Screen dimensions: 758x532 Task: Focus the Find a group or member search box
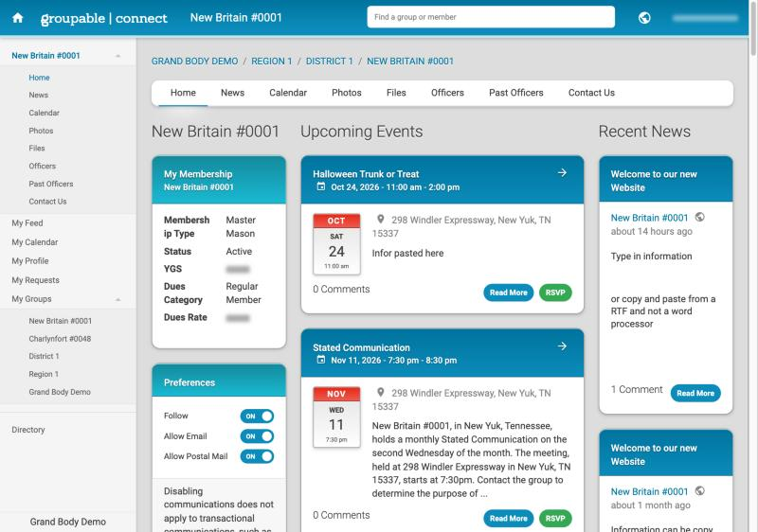[491, 17]
